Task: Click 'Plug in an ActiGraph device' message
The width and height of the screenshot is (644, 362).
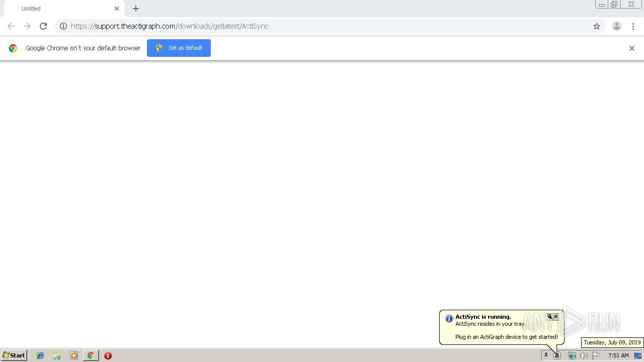Action: click(x=507, y=337)
